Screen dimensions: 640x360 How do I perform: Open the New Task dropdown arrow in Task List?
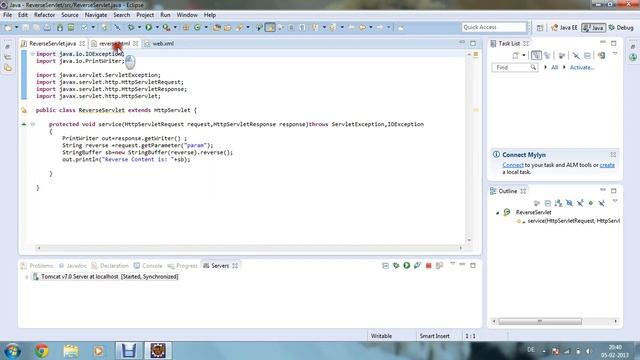click(x=524, y=55)
